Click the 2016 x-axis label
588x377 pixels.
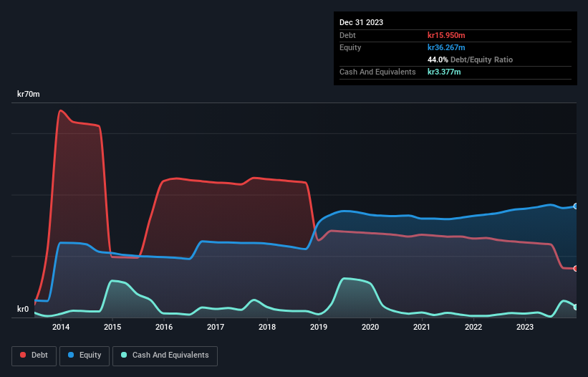click(164, 327)
